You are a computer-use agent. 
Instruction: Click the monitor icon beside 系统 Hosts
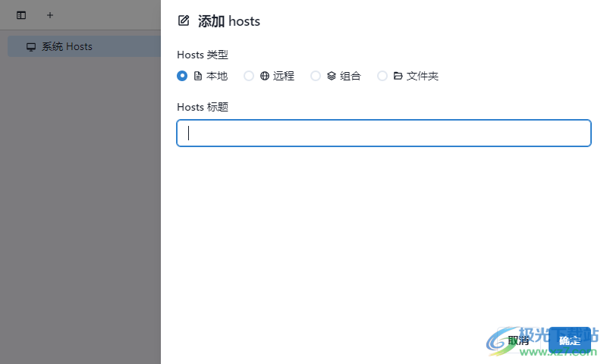tap(31, 47)
